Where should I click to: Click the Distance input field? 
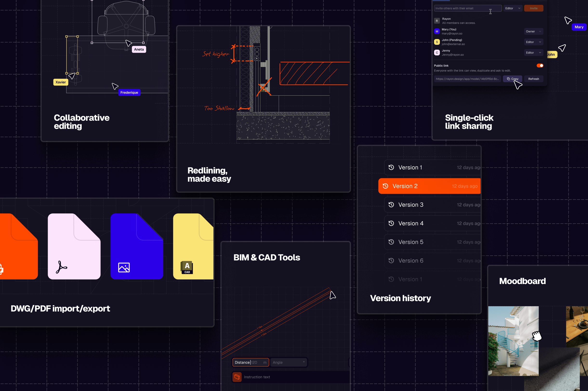click(x=251, y=362)
